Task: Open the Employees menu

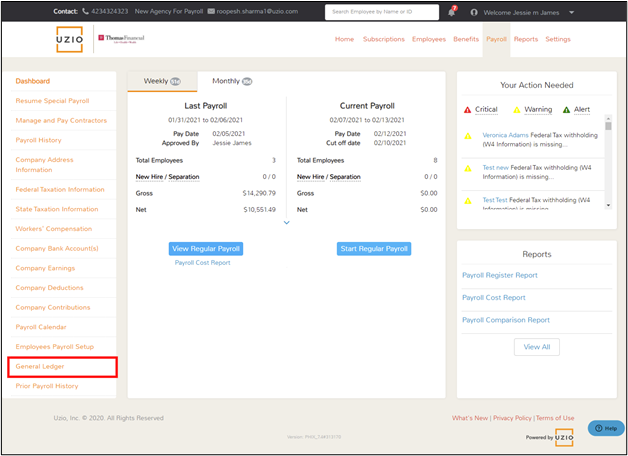Action: point(429,39)
